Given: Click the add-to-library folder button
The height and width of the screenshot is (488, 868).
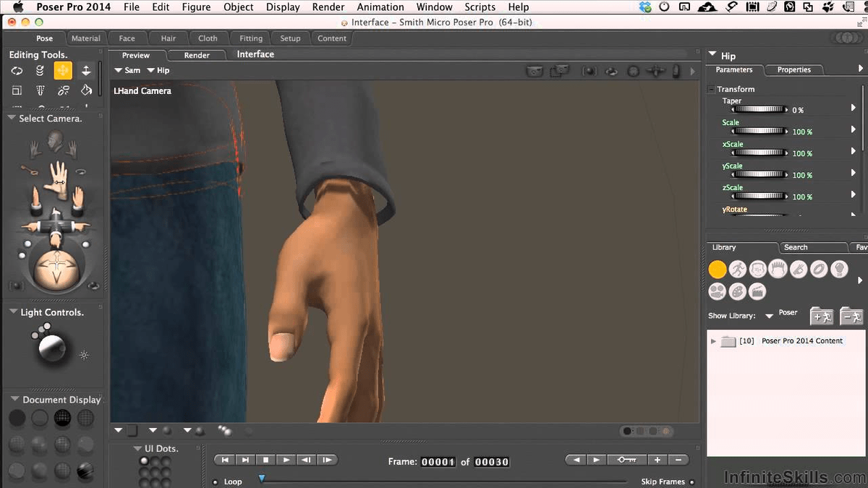Looking at the screenshot, I should [x=821, y=317].
